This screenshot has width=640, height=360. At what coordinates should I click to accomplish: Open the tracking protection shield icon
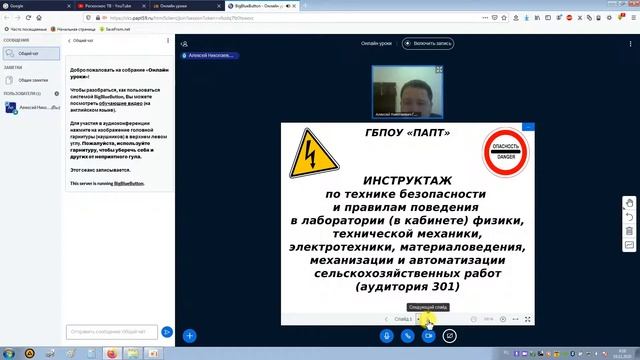tap(88, 18)
